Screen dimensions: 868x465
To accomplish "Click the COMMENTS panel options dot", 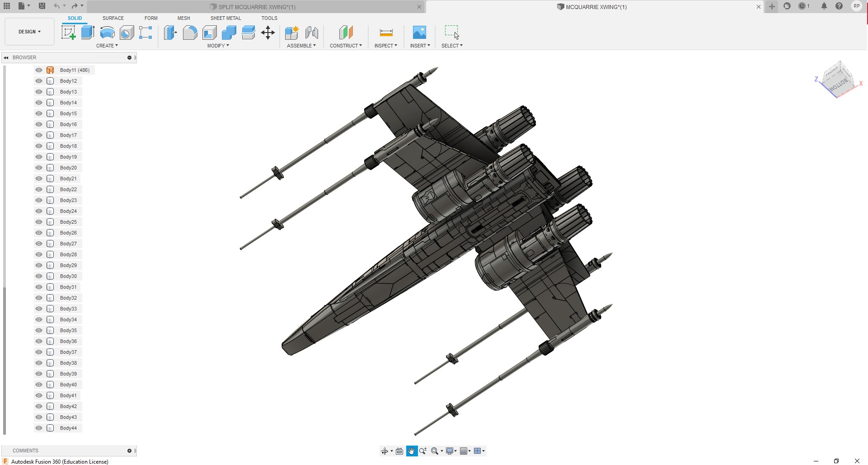I will pos(129,451).
